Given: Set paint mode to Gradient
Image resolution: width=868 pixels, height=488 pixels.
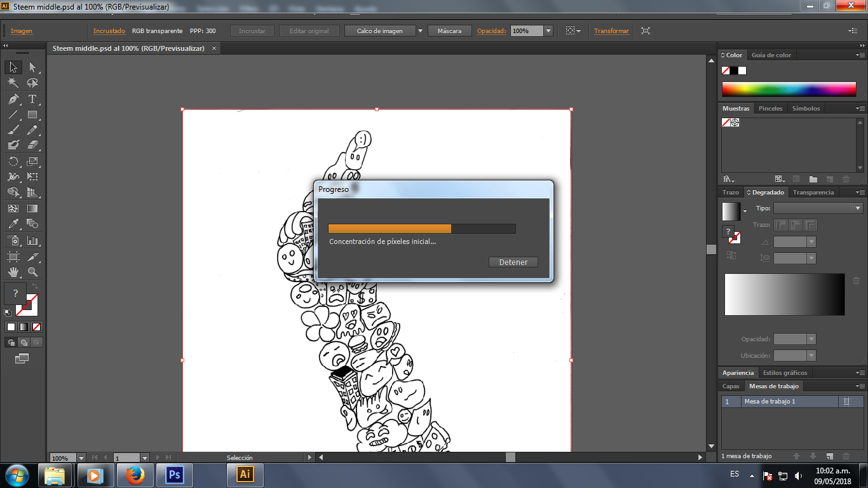Looking at the screenshot, I should point(24,327).
